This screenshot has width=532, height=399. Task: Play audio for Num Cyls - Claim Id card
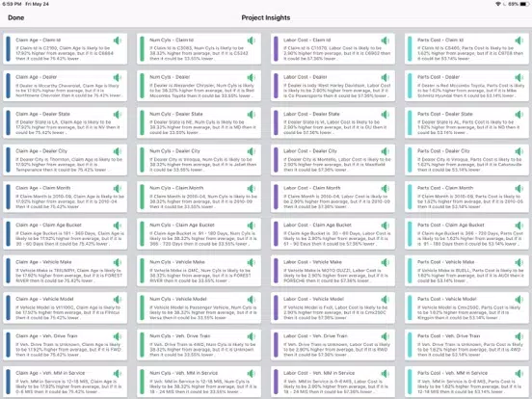tap(252, 40)
